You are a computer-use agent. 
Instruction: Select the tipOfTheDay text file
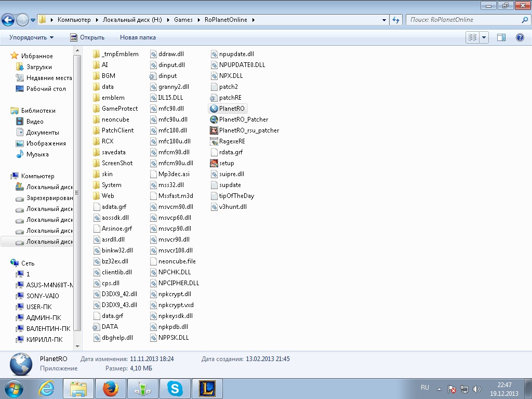coord(232,196)
